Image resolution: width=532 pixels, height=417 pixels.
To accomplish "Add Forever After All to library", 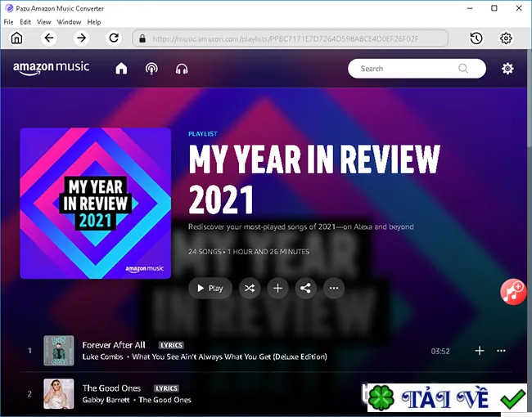I will click(x=479, y=351).
